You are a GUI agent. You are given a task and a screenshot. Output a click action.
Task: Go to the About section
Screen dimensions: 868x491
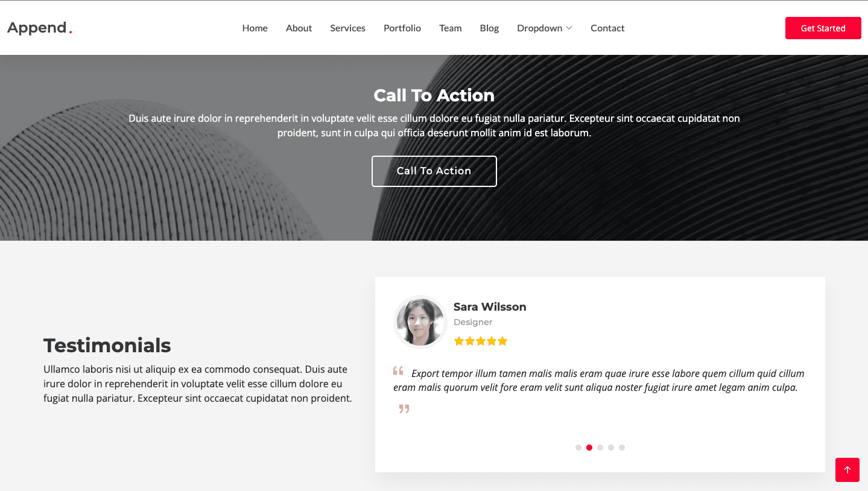(x=299, y=28)
